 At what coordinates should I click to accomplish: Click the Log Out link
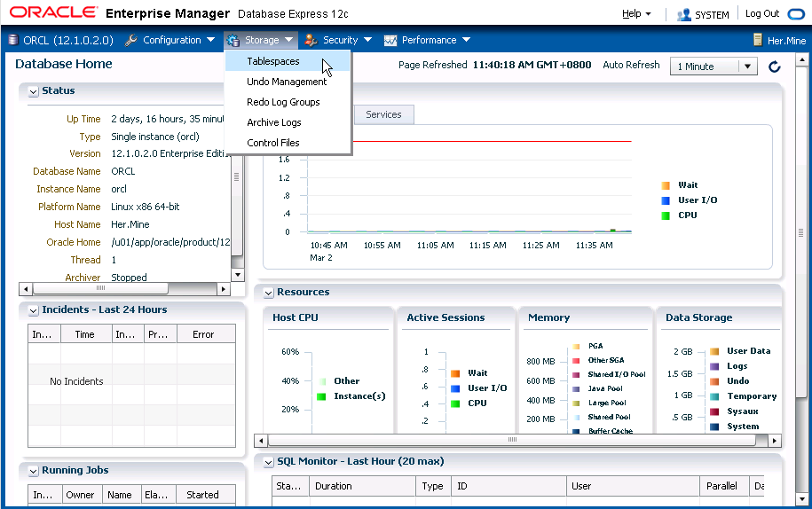[x=761, y=13]
